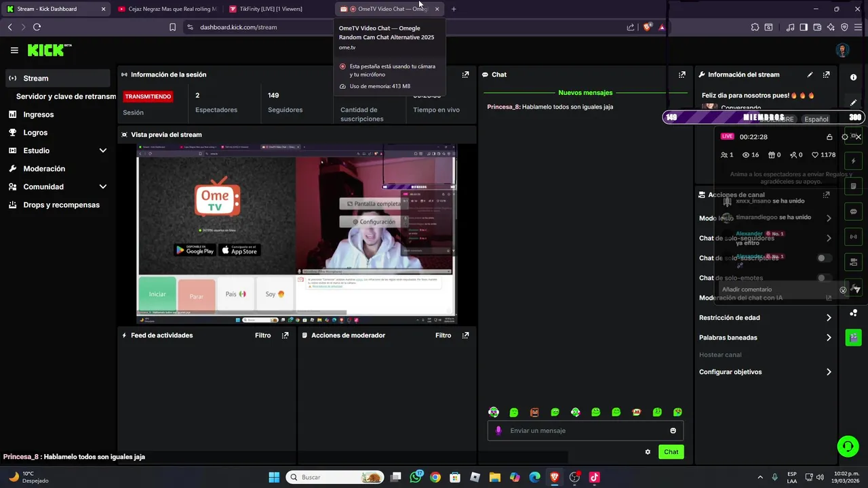Pop out the Acciones de moderador panel
Image resolution: width=868 pixels, height=488 pixels.
465,335
